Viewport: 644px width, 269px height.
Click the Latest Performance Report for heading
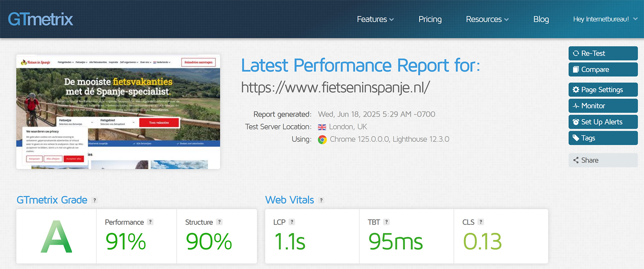pyautogui.click(x=361, y=65)
